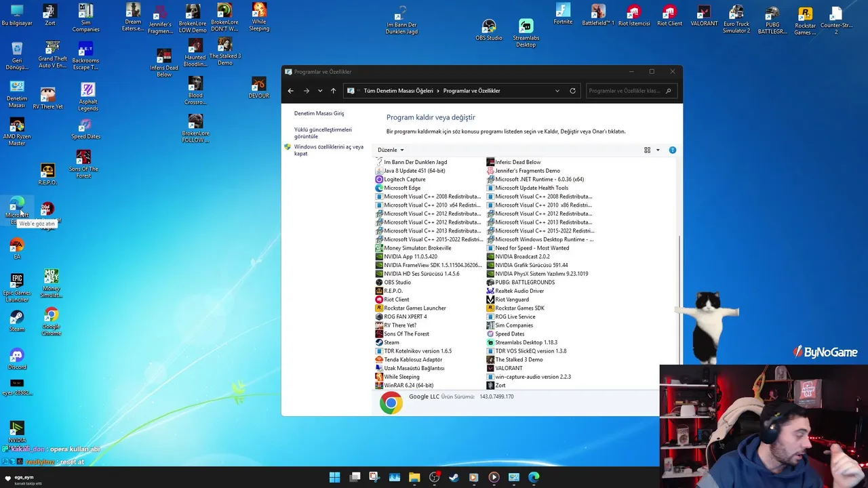
Task: Select Java 8 Update 451 (64-bit) entry
Action: tap(414, 171)
